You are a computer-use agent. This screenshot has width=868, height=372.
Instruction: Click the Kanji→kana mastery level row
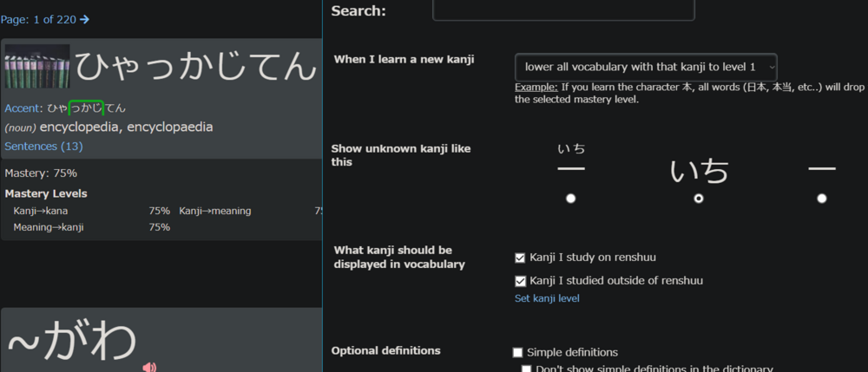coord(87,211)
